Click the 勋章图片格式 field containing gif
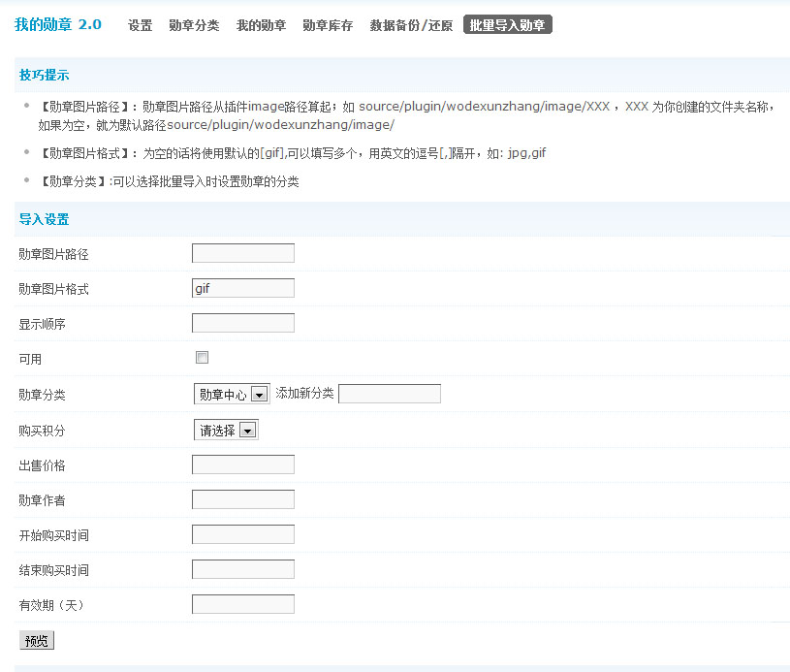Image resolution: width=790 pixels, height=672 pixels. 243,288
